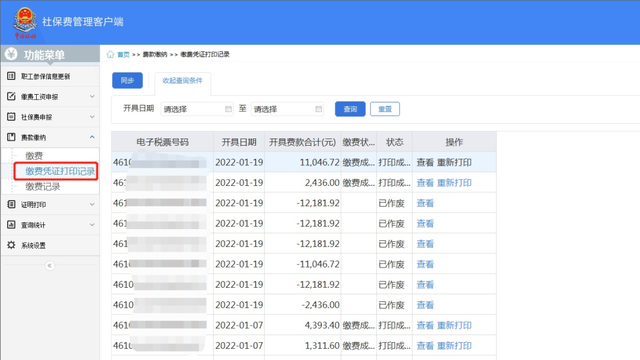Viewport: 640px width, 360px height.
Task: Click the date cell in 1,311.60 row
Action: click(239, 346)
